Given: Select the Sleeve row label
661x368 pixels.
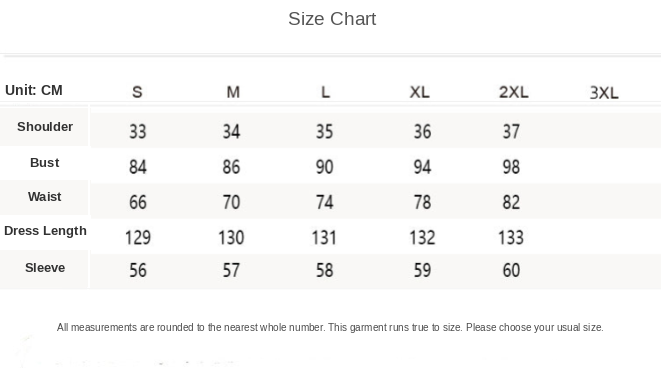Looking at the screenshot, I should 45,268.
